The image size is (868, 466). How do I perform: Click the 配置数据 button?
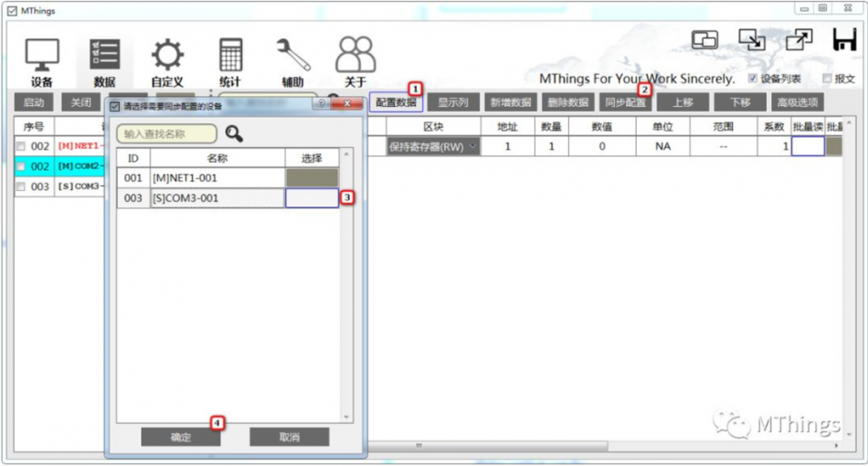[x=396, y=102]
